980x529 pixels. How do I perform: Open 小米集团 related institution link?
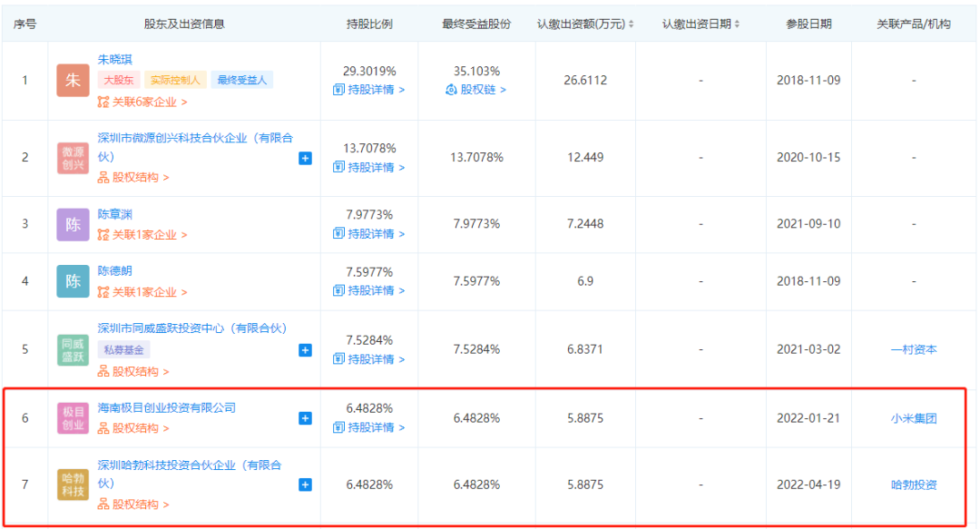[914, 418]
